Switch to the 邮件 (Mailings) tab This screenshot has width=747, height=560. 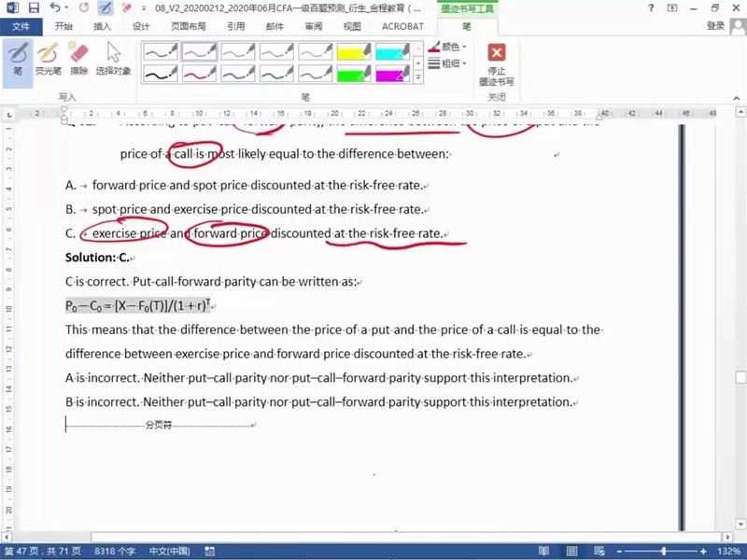[x=275, y=27]
